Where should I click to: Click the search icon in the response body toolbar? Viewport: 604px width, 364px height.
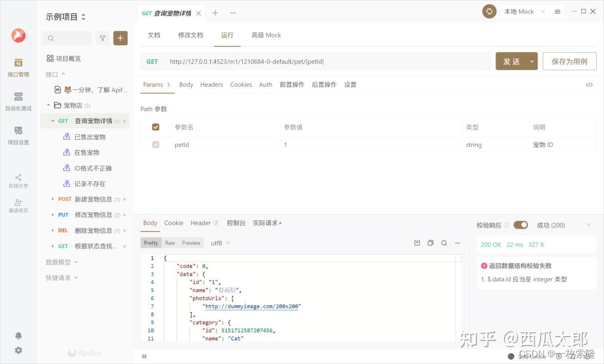443,243
